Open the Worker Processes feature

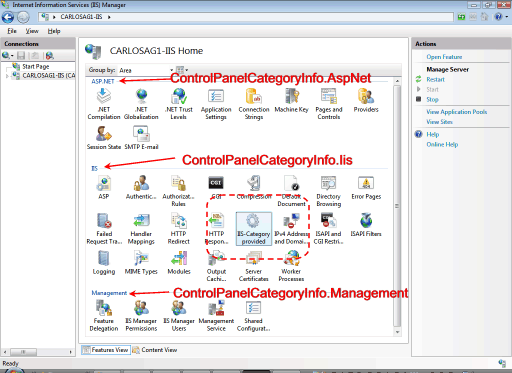[291, 266]
